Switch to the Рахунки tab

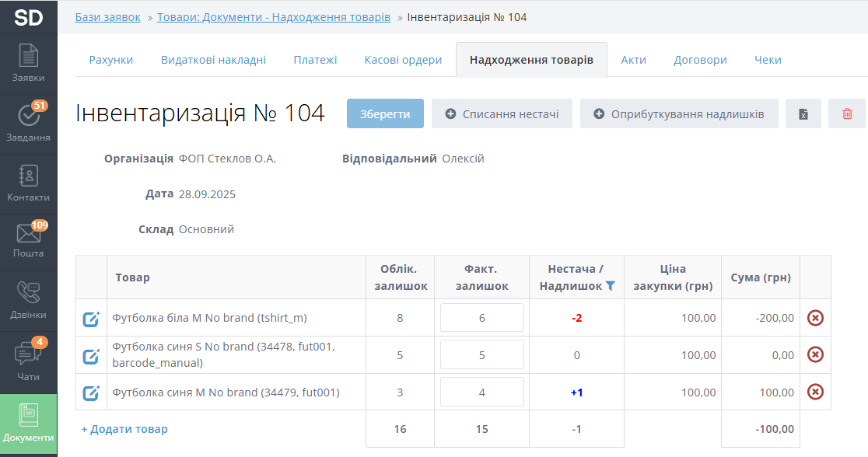pyautogui.click(x=110, y=60)
